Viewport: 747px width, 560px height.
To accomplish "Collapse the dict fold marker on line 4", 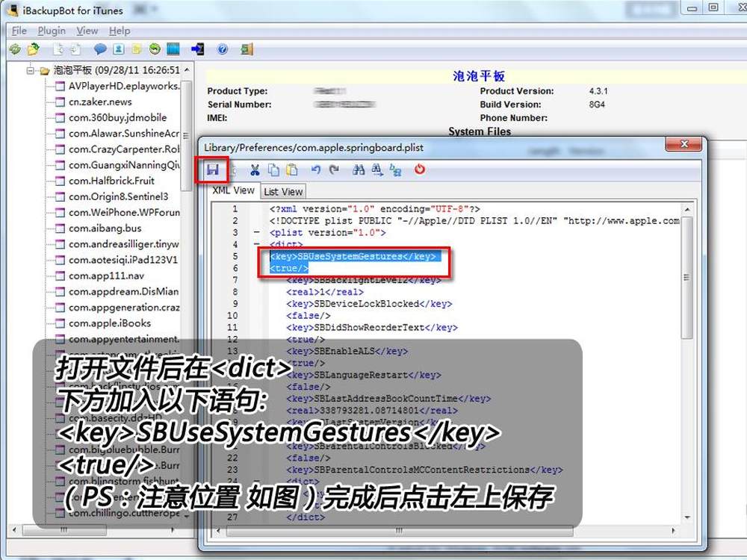I will (x=258, y=245).
